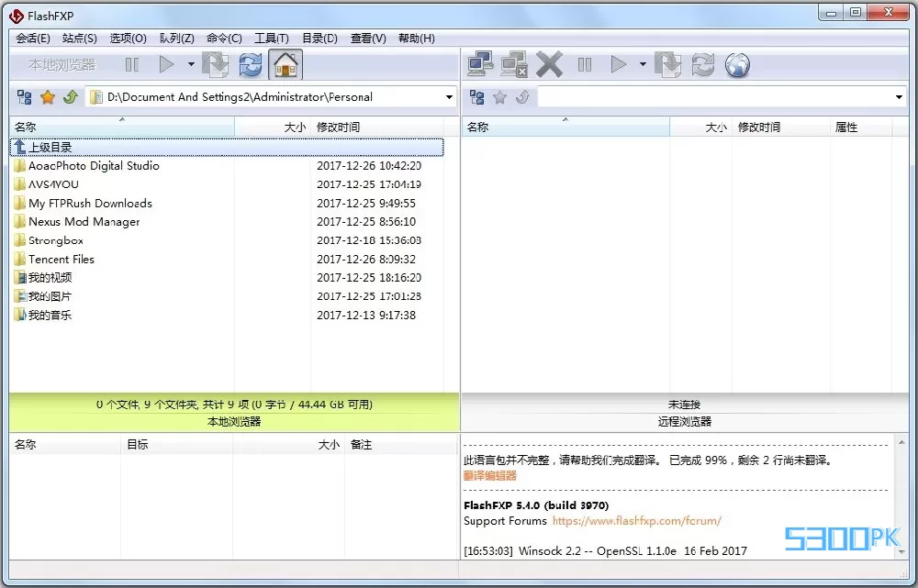The width and height of the screenshot is (918, 588).
Task: Select the 我的音乐 folder
Action: tap(50, 316)
